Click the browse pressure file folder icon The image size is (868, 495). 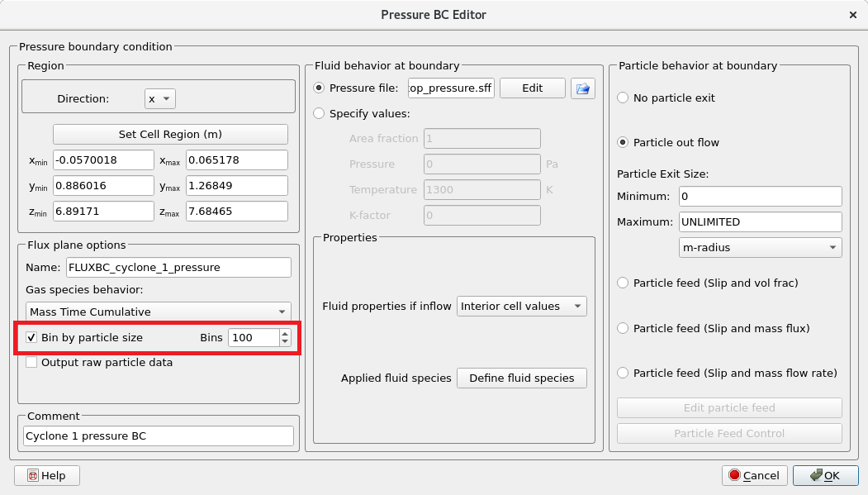click(583, 88)
